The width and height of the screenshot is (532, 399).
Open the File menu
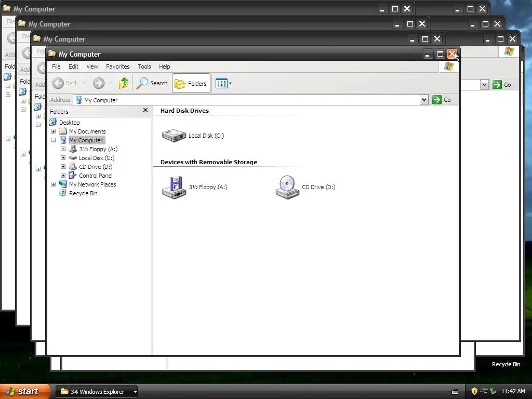[x=56, y=66]
